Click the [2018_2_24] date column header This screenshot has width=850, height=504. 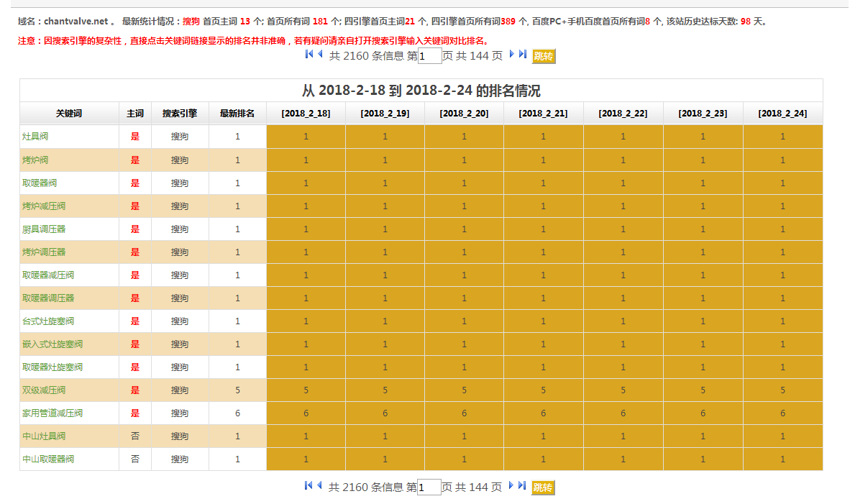tap(782, 114)
